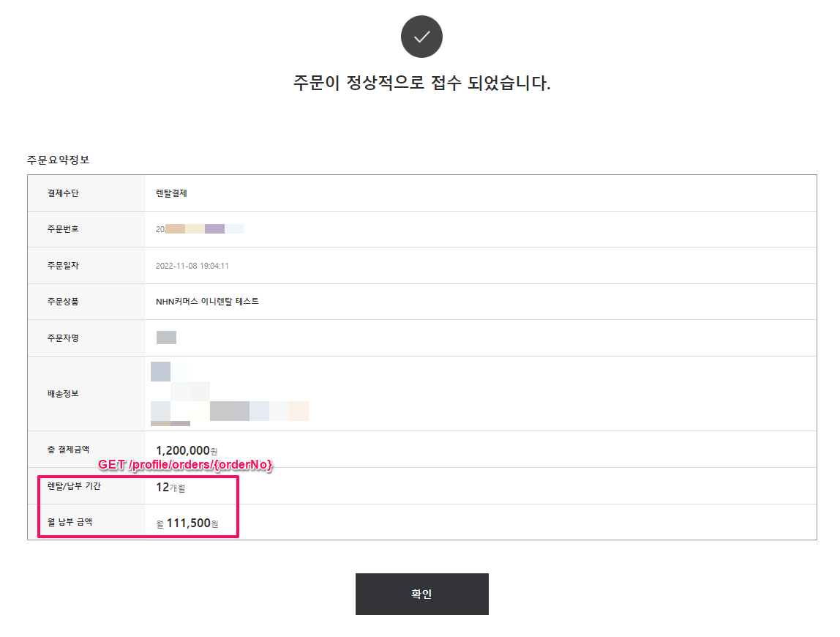Screen dimensions: 840x637
Task: Click product name NHN커머스 이니렌탈 테스트
Action: (x=207, y=302)
